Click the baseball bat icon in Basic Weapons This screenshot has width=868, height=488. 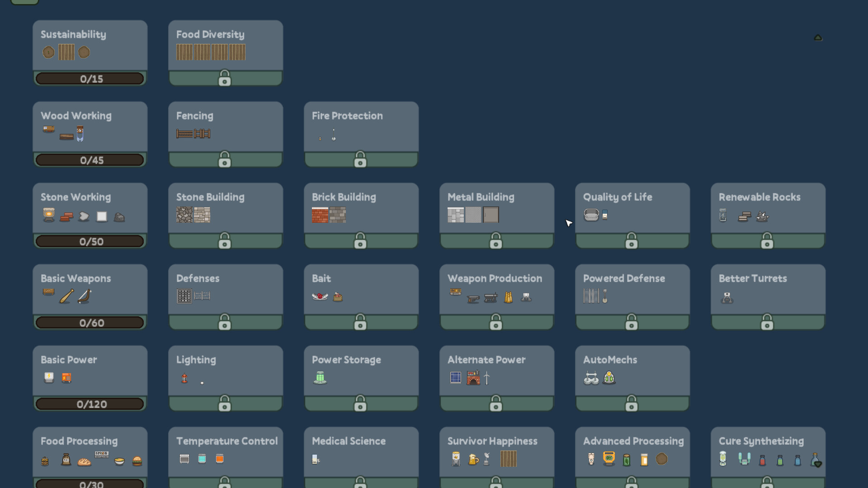(x=66, y=296)
